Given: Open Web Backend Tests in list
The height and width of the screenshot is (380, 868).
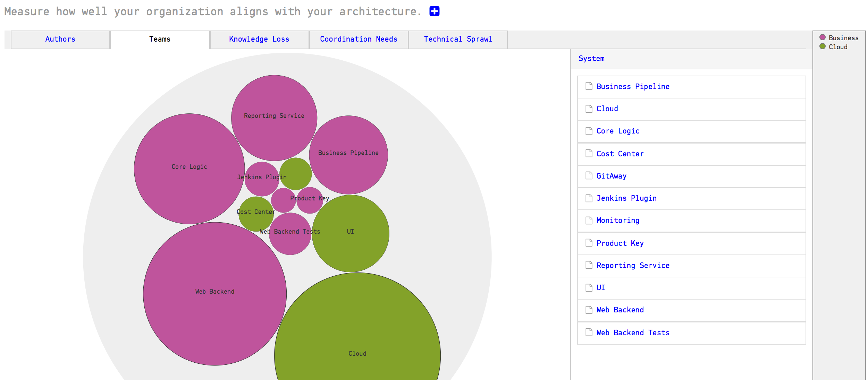Looking at the screenshot, I should point(633,333).
